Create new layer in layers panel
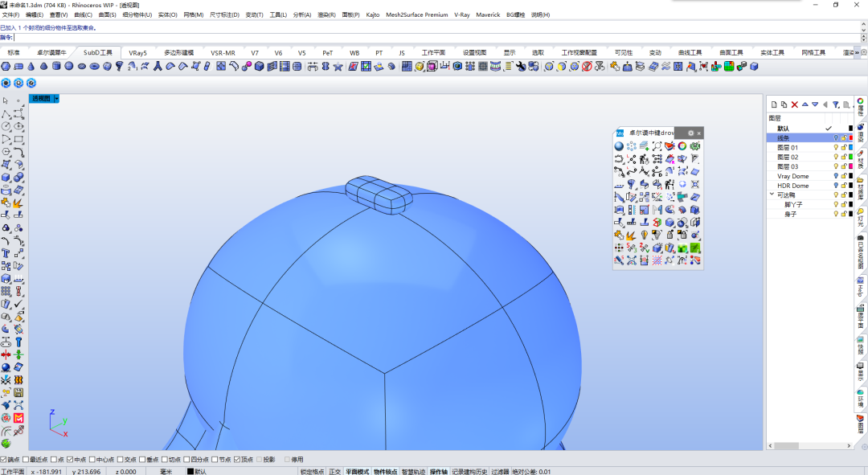 pyautogui.click(x=774, y=104)
